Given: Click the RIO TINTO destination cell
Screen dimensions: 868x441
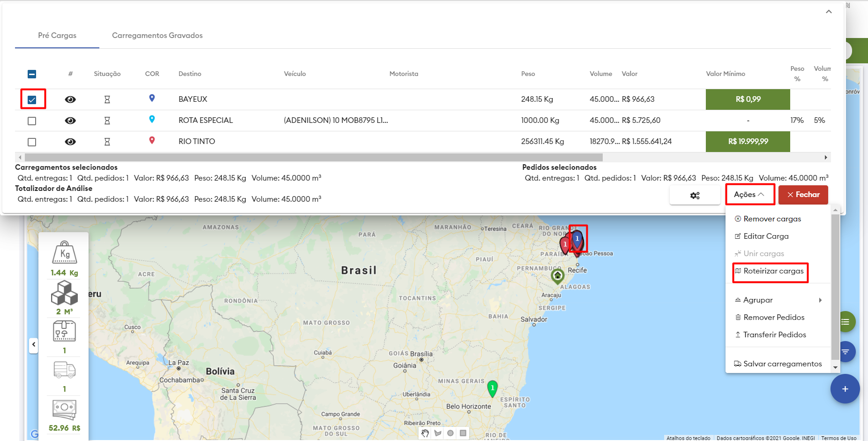Looking at the screenshot, I should (x=197, y=142).
